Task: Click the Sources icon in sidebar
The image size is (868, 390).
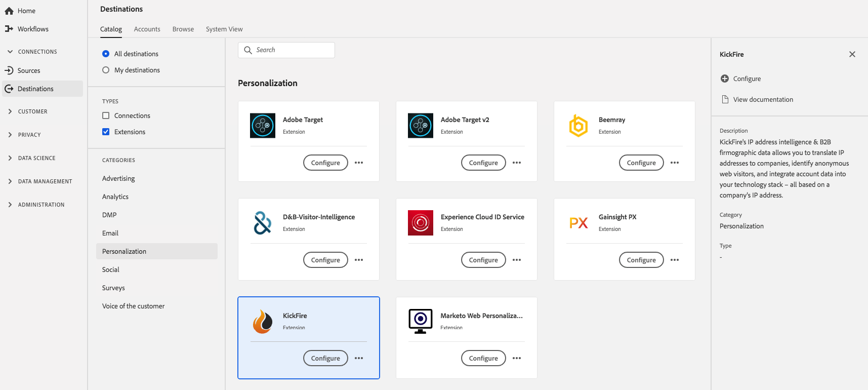Action: pyautogui.click(x=9, y=70)
